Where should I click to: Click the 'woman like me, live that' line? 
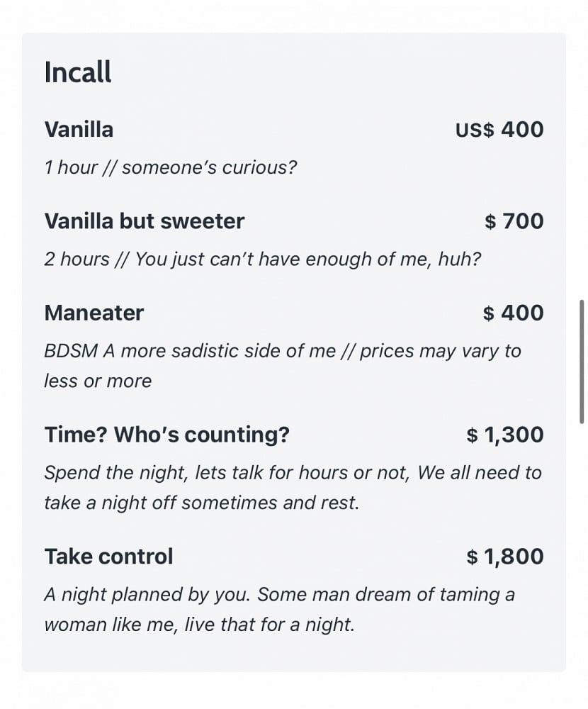(199, 625)
